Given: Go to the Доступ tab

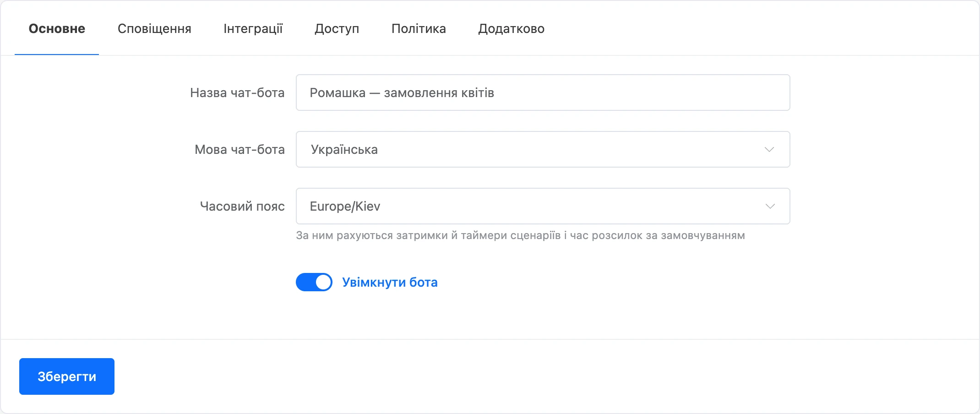Looking at the screenshot, I should click(337, 28).
